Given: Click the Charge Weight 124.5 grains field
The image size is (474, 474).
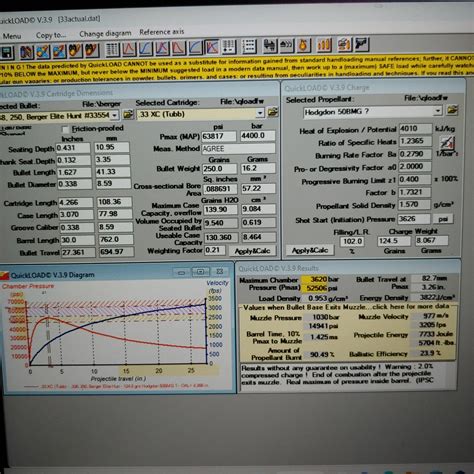Looking at the screenshot, I should (394, 241).
